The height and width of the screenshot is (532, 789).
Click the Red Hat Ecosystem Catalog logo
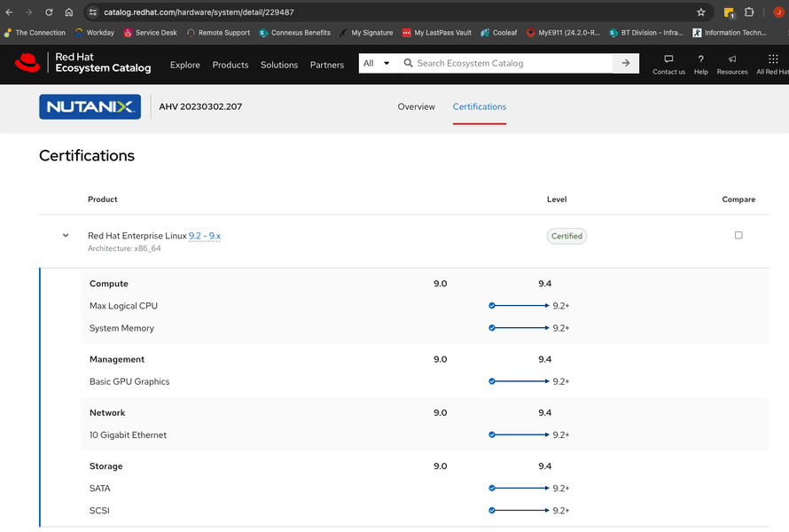[82, 63]
